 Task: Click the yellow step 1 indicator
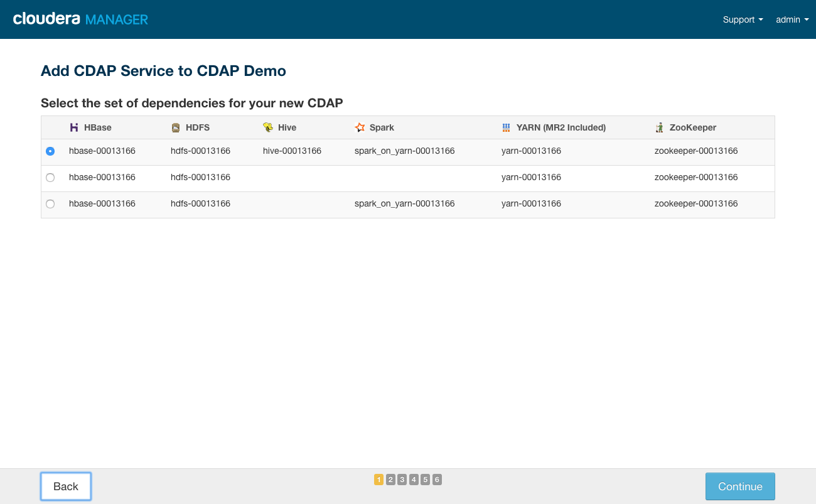click(x=378, y=479)
